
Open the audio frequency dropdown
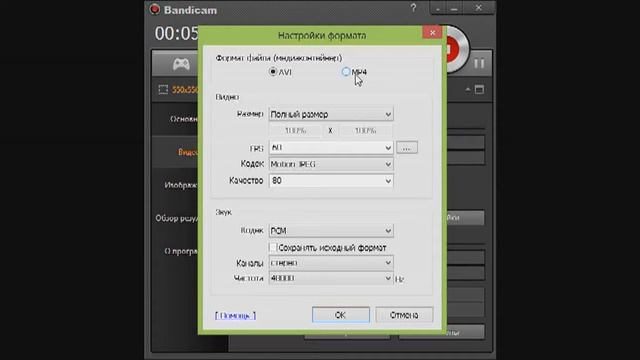pyautogui.click(x=331, y=278)
